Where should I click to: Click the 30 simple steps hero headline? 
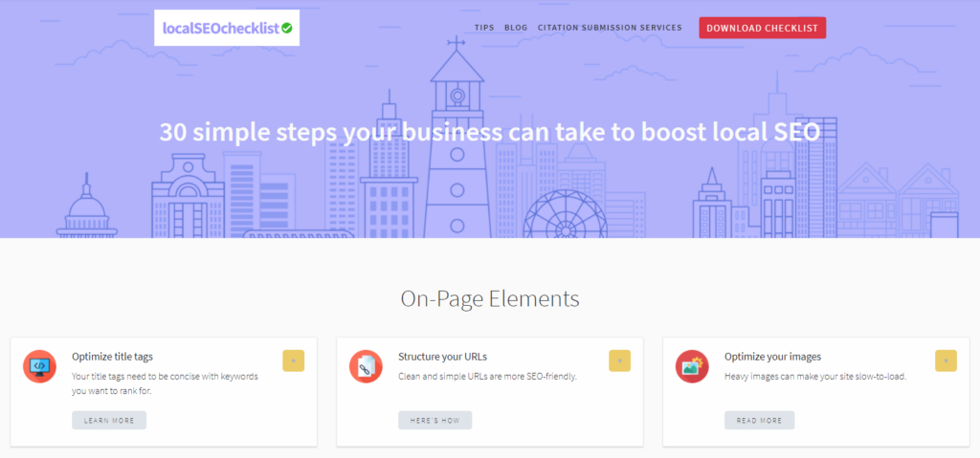(x=490, y=132)
